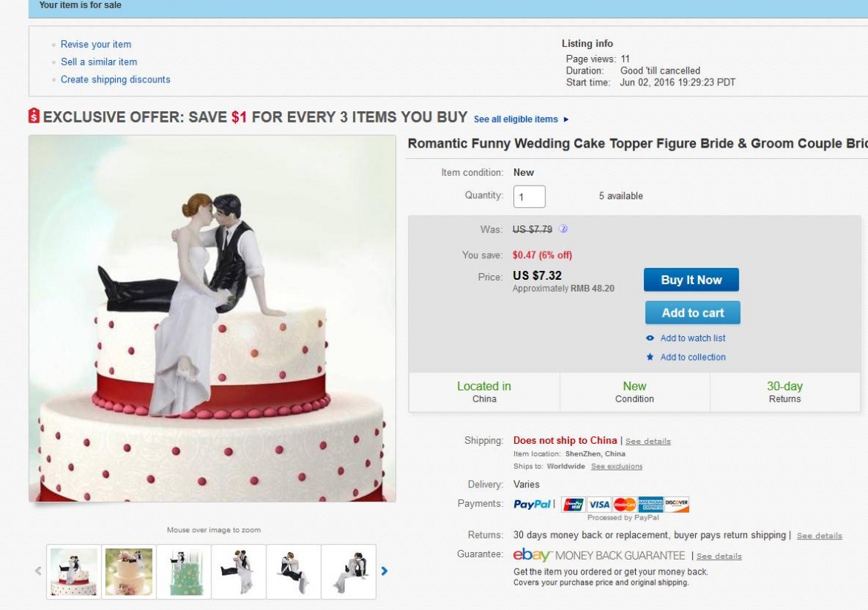Click the star icon for collection
Image resolution: width=868 pixels, height=610 pixels.
(651, 358)
